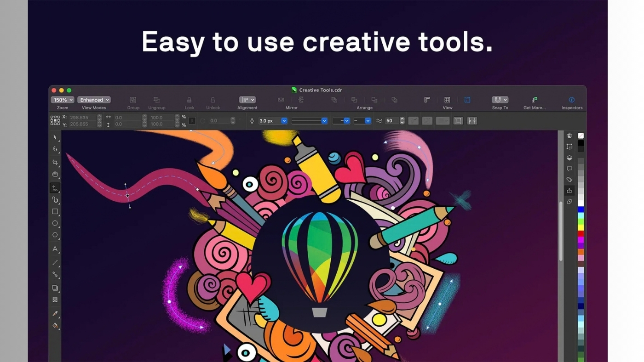
Task: Toggle guidelines in the View group
Action: (467, 100)
